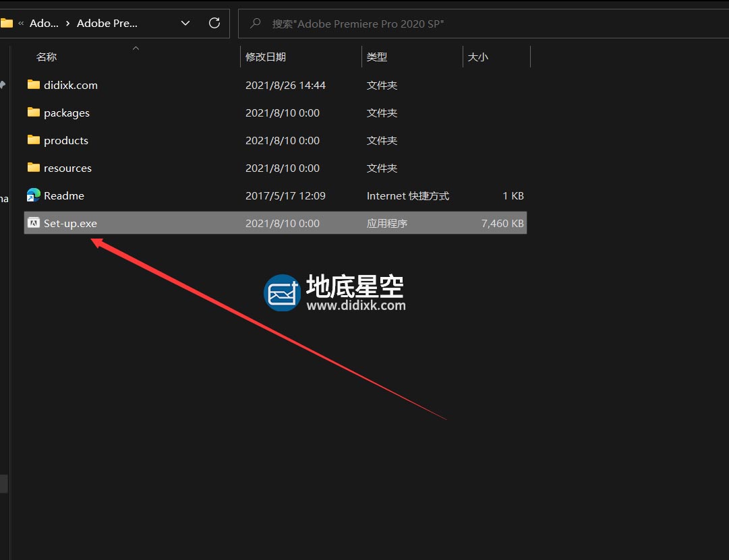
Task: Click the Readme internet shortcut icon
Action: 34,195
